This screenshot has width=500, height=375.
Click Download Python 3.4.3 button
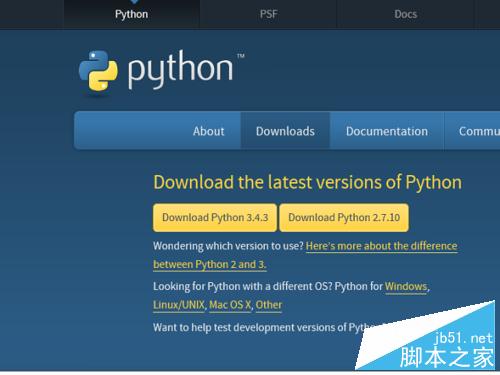point(215,217)
